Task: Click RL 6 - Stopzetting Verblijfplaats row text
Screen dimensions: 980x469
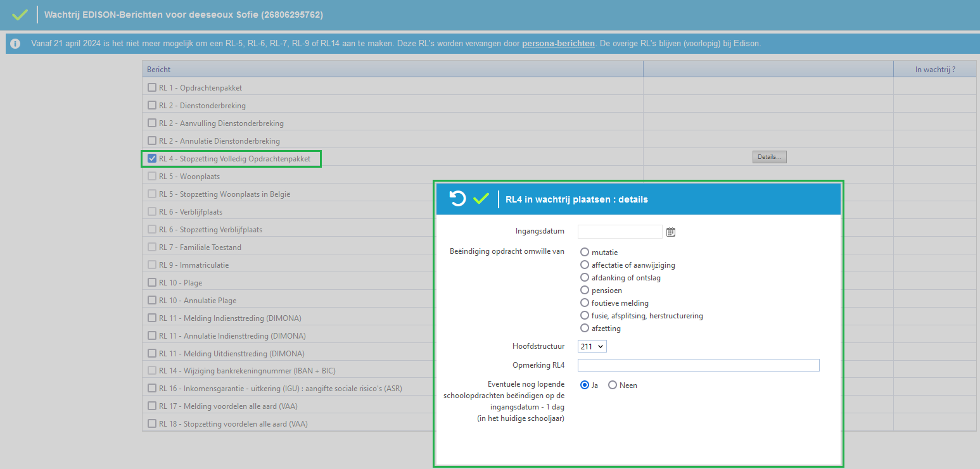Action: [x=210, y=230]
